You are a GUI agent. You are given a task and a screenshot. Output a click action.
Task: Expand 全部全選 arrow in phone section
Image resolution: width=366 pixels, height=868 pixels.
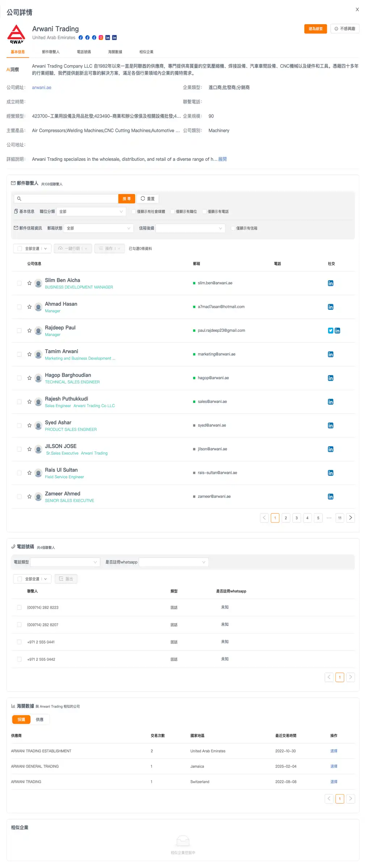[45, 579]
